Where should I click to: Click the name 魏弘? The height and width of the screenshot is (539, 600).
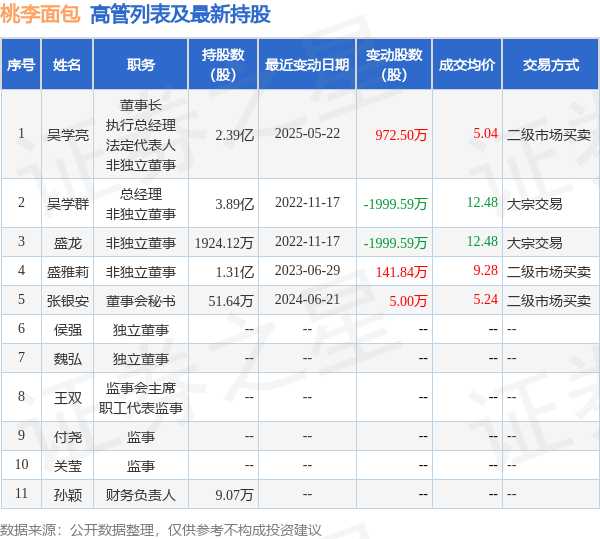pyautogui.click(x=68, y=359)
